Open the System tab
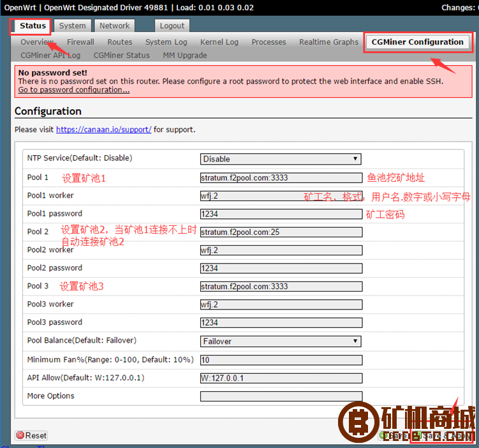This screenshot has height=448, width=479. pyautogui.click(x=73, y=26)
